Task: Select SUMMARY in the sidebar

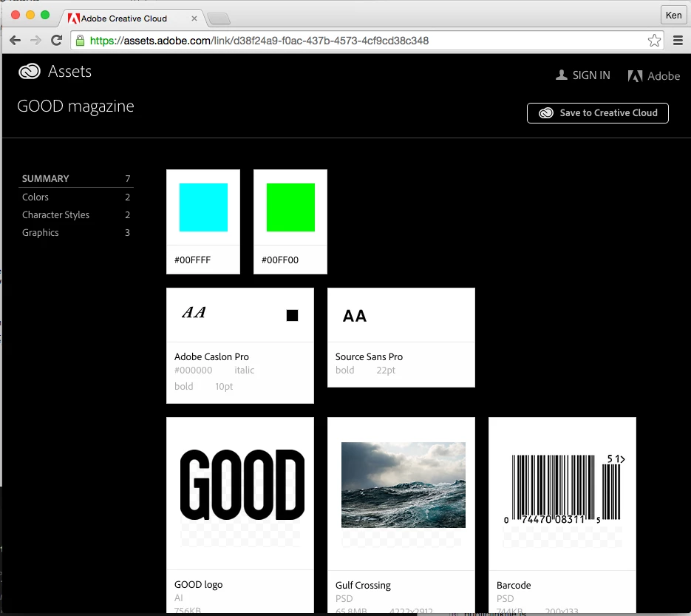Action: click(76, 178)
